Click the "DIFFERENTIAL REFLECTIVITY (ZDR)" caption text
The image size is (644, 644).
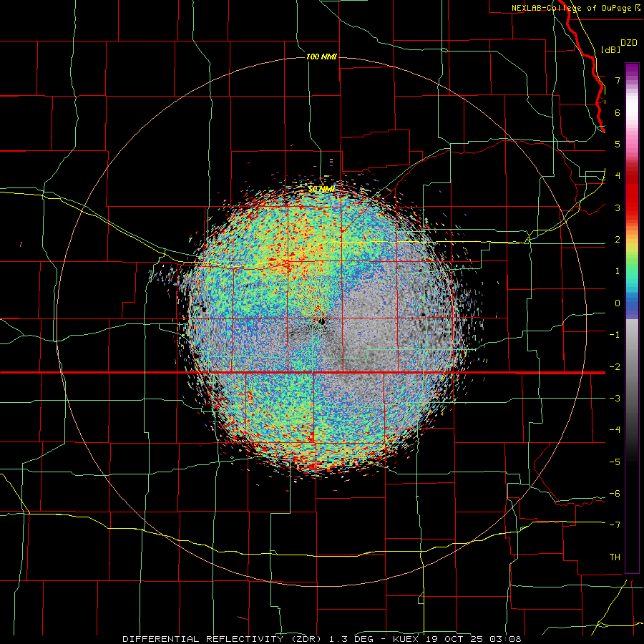[x=220, y=639]
